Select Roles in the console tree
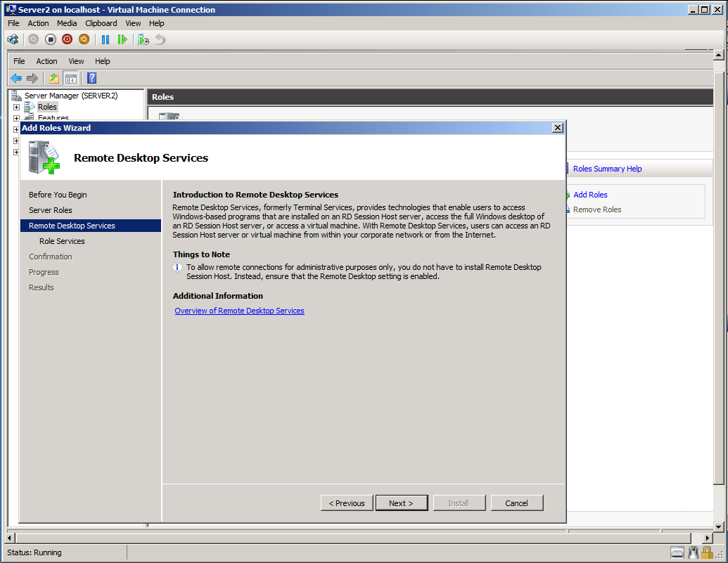The image size is (728, 563). [x=47, y=107]
